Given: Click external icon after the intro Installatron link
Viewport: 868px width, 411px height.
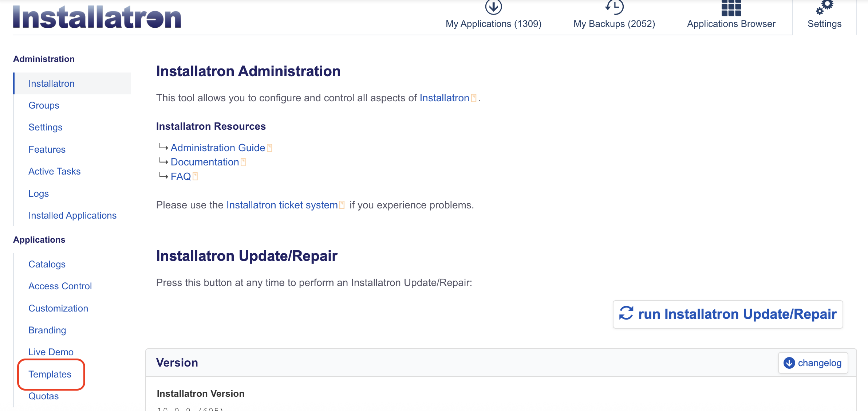Looking at the screenshot, I should click(473, 98).
